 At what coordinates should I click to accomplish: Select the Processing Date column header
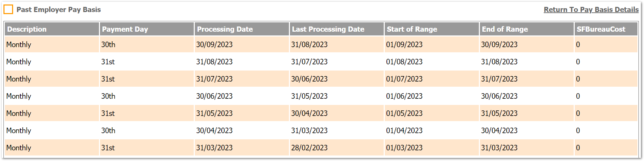click(x=225, y=29)
